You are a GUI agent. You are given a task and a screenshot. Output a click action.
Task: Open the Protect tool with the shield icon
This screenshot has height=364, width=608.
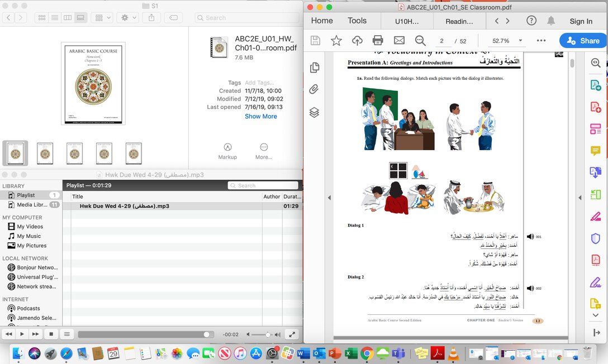coord(595,238)
